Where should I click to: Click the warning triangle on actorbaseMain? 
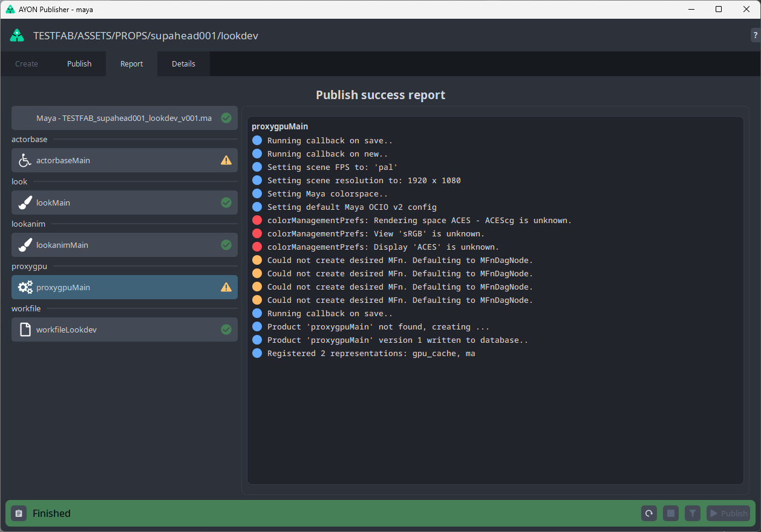tap(226, 160)
